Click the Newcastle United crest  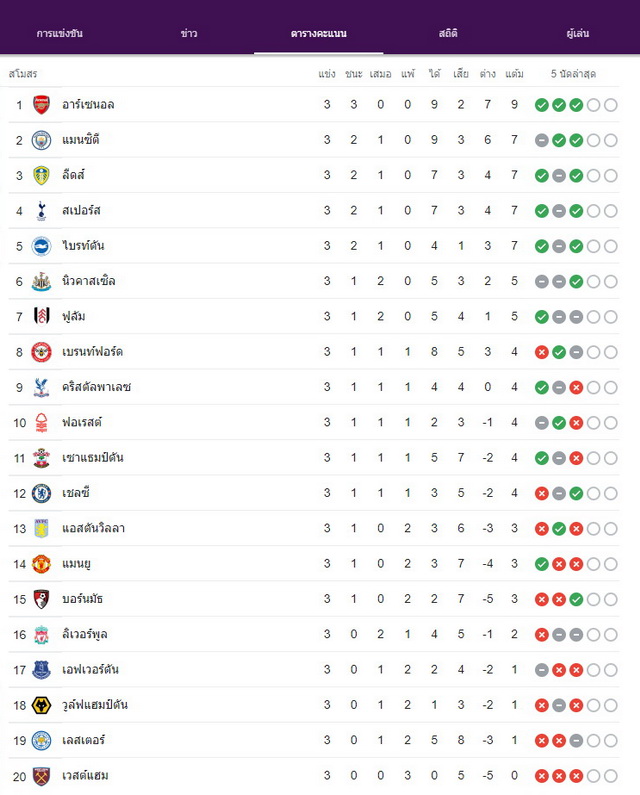point(41,281)
